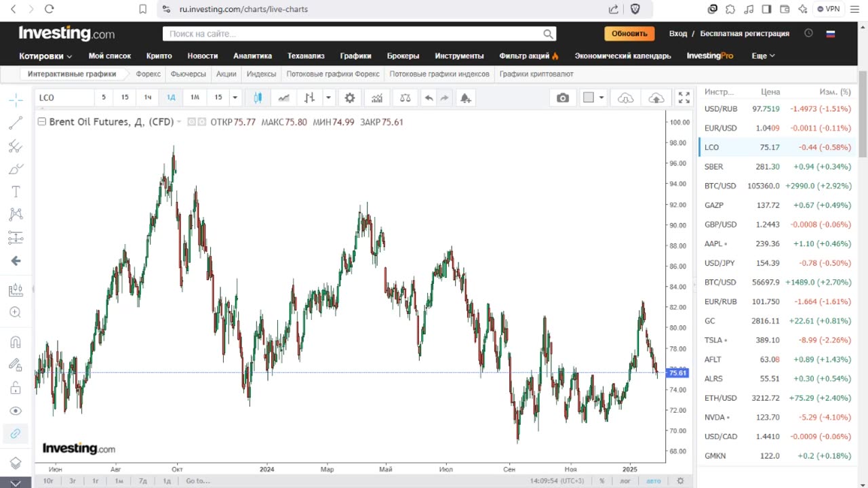Select the measure tool icon

tap(16, 290)
